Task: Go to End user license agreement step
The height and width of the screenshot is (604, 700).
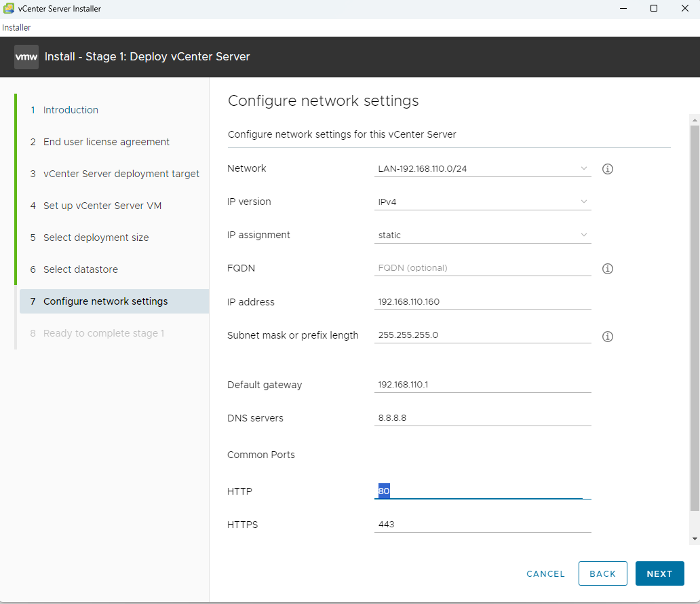Action: pos(106,142)
